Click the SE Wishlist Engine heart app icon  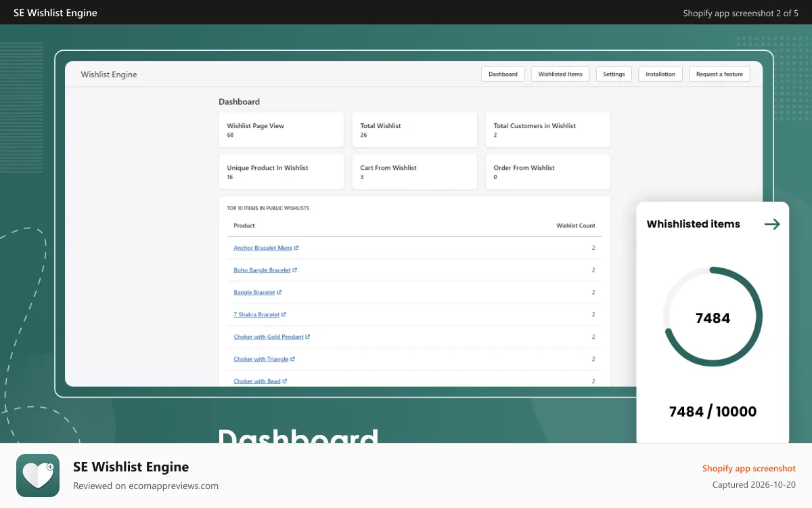tap(38, 475)
